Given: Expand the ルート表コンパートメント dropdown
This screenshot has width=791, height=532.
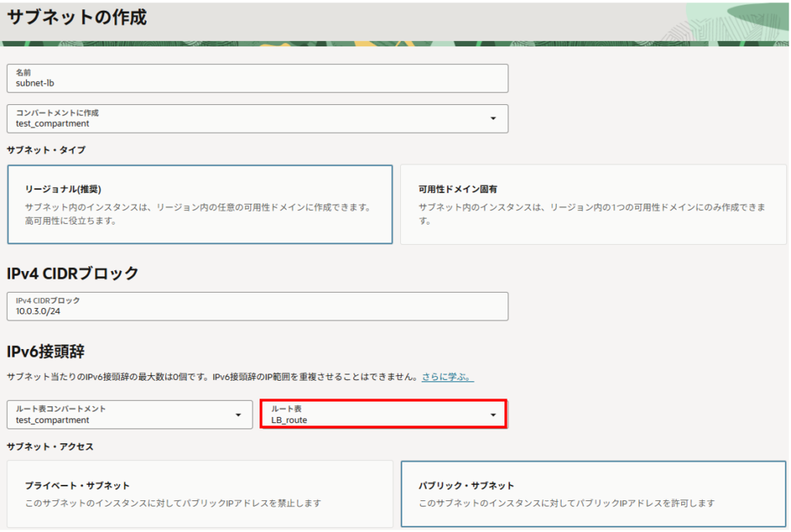Looking at the screenshot, I should [x=129, y=415].
